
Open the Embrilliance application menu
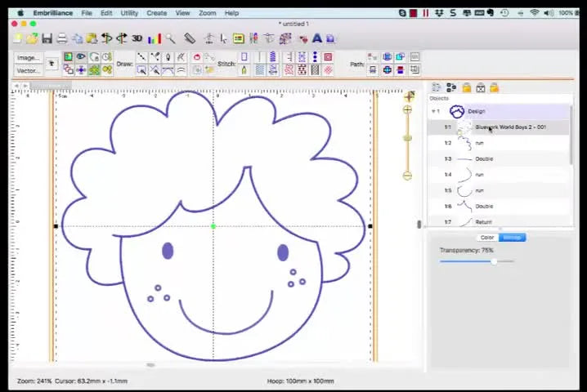[x=53, y=13]
